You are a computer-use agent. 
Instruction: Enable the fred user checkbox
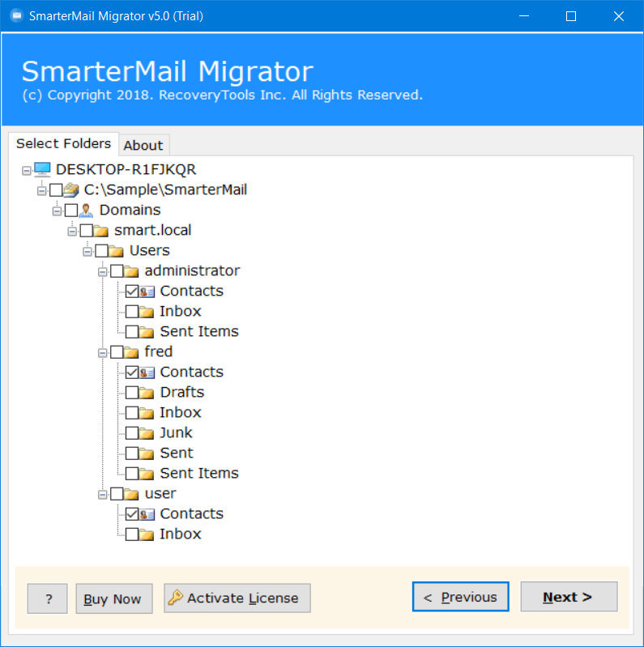117,352
